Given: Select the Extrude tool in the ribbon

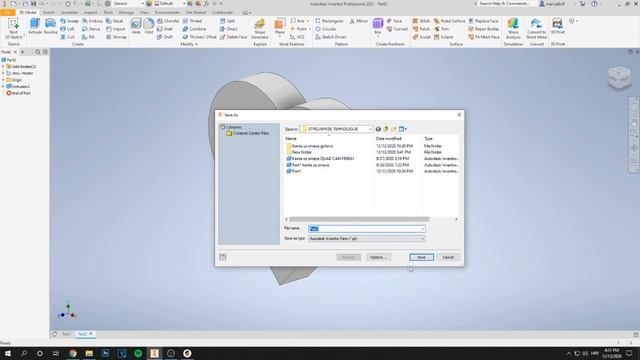Looking at the screenshot, I should tap(35, 26).
